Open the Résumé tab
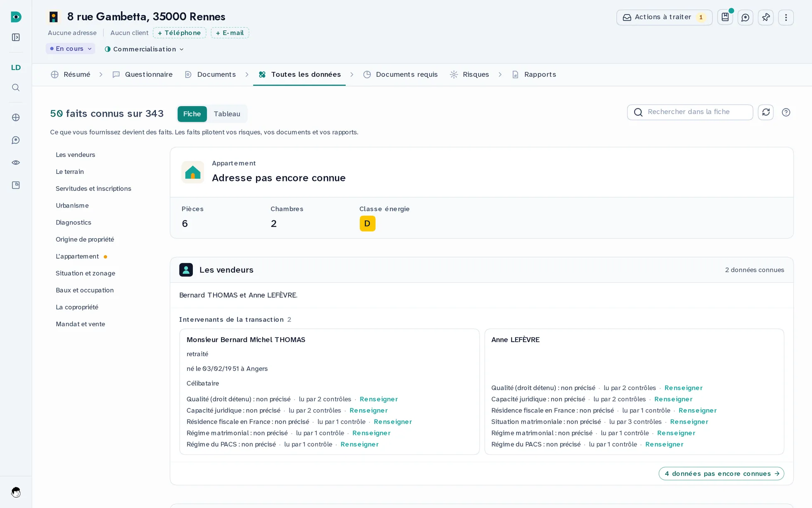Viewport: 812px width, 508px height. (71, 75)
